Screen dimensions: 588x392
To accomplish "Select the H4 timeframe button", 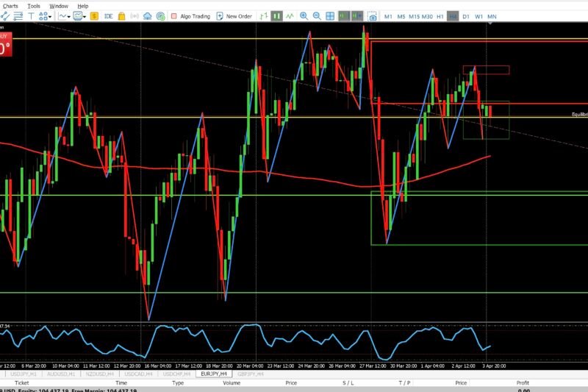I will coord(453,16).
